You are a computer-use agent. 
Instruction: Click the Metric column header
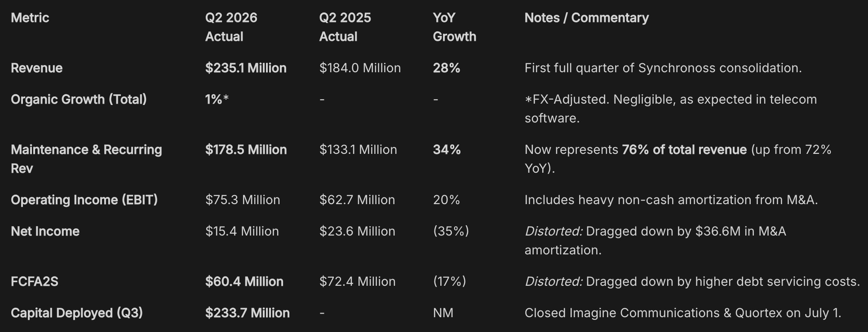click(x=30, y=18)
